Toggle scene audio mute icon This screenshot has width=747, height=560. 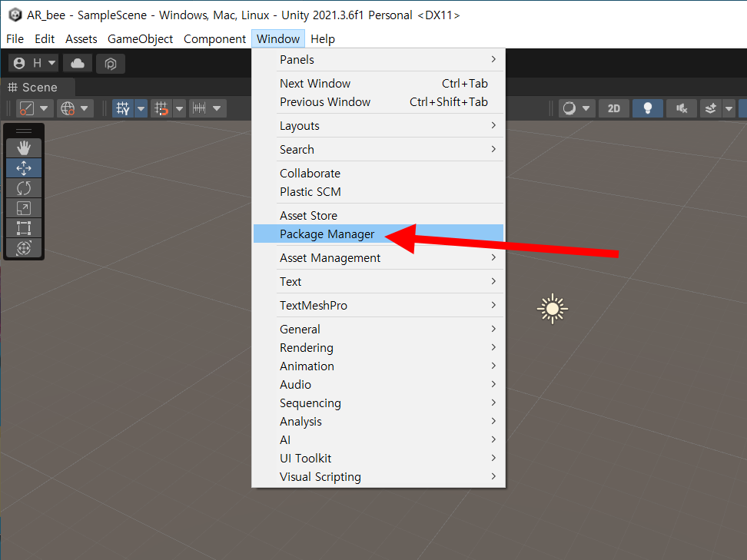682,108
